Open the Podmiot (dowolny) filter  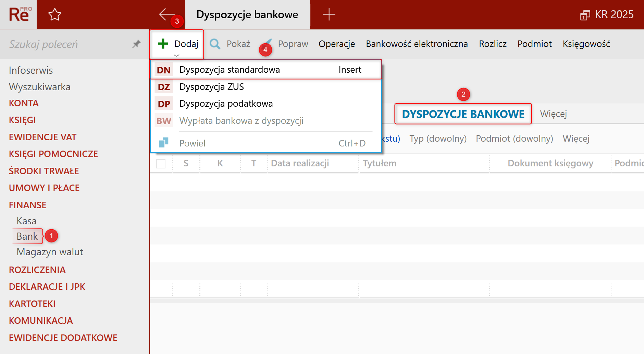pos(515,139)
